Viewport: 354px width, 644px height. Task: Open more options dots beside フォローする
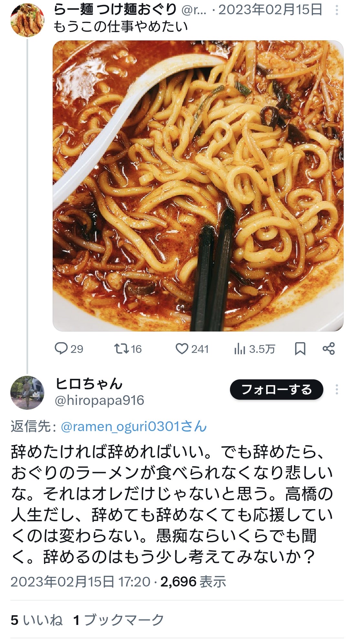click(x=337, y=389)
